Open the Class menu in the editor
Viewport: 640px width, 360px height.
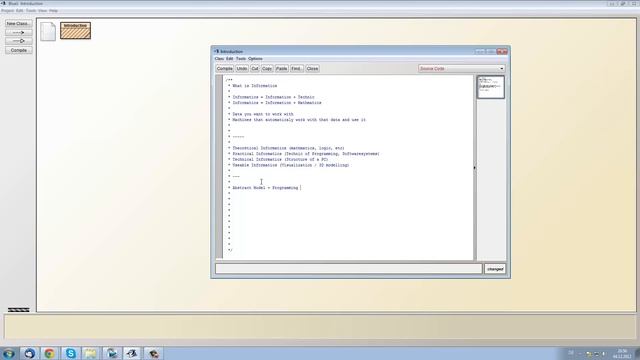coord(219,59)
